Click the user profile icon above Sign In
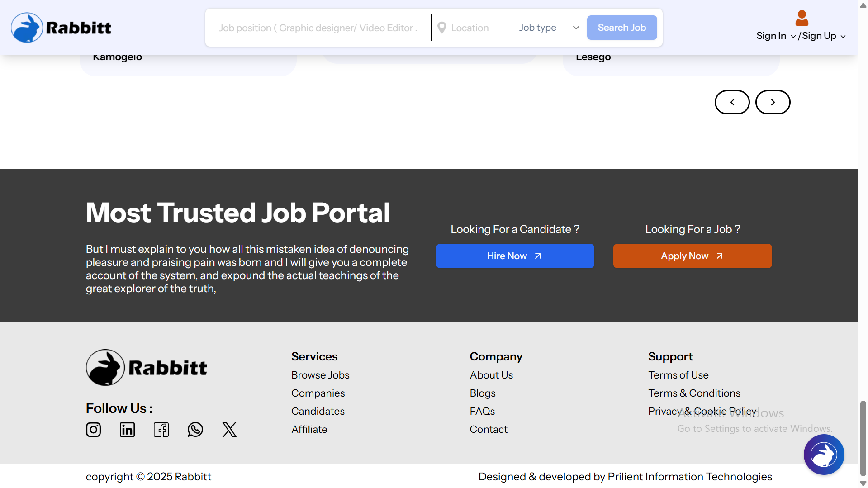 (802, 18)
